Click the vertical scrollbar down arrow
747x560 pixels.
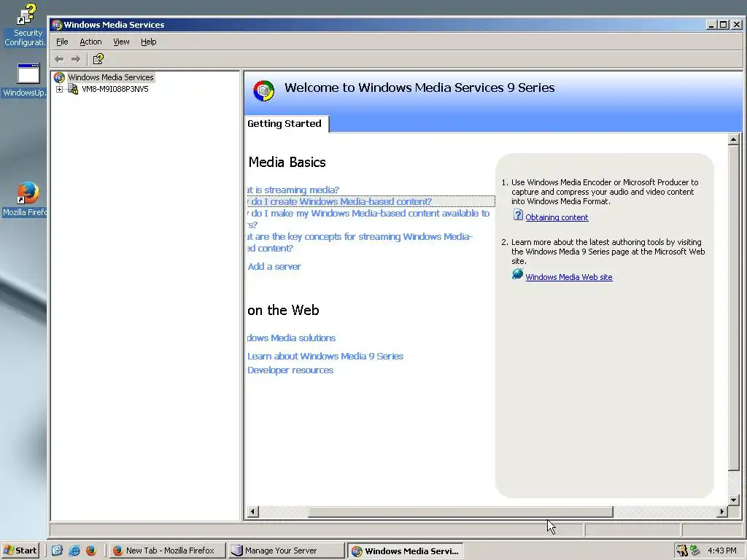[x=734, y=500]
